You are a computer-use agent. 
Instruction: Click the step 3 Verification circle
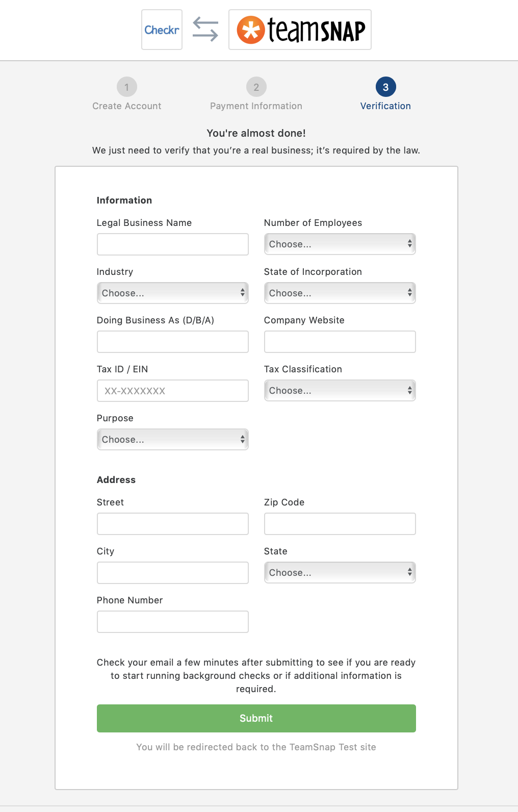click(385, 87)
